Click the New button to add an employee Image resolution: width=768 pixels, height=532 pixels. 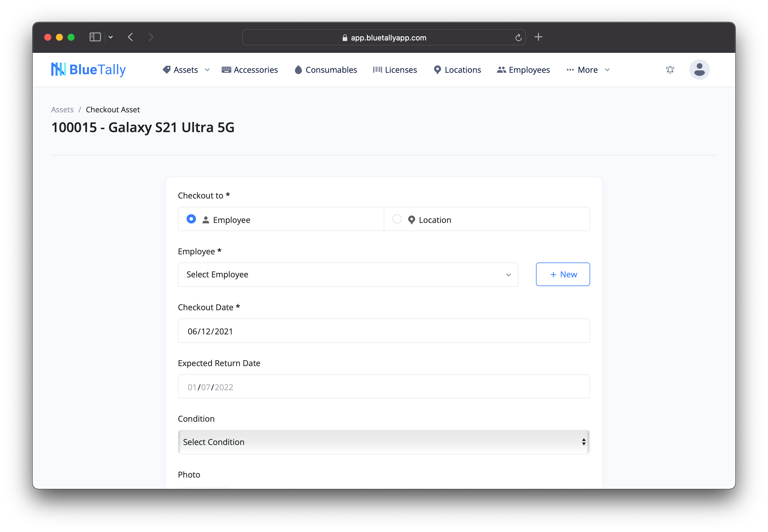click(562, 274)
